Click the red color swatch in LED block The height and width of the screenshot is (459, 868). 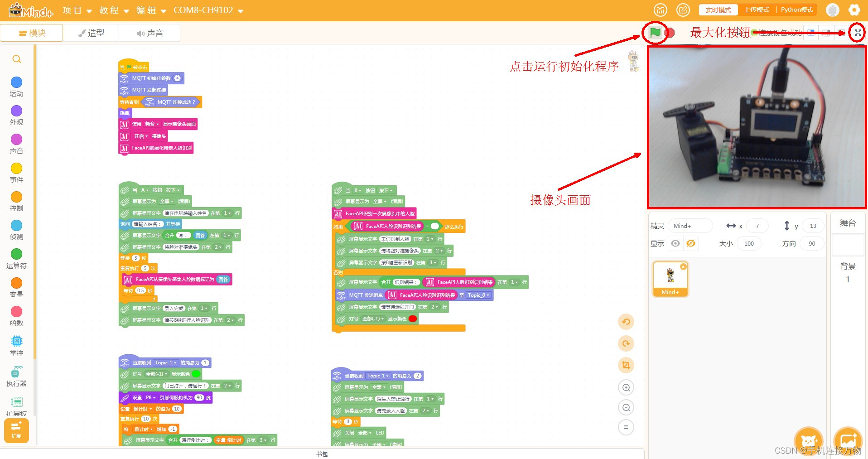pyautogui.click(x=413, y=319)
